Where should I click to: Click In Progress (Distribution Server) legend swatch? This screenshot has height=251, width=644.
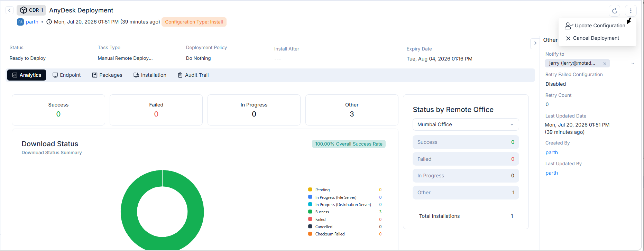pyautogui.click(x=310, y=204)
